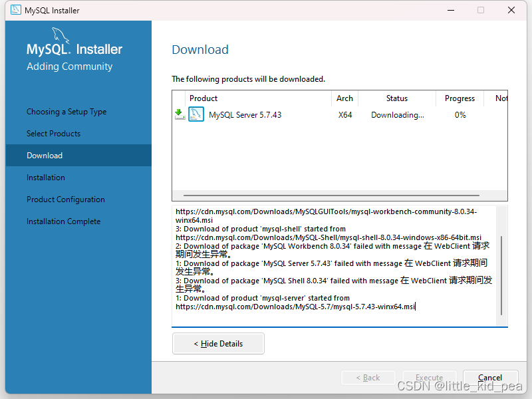Viewport: 532px width, 399px height.
Task: Open the Installation Complete step
Action: coord(64,221)
